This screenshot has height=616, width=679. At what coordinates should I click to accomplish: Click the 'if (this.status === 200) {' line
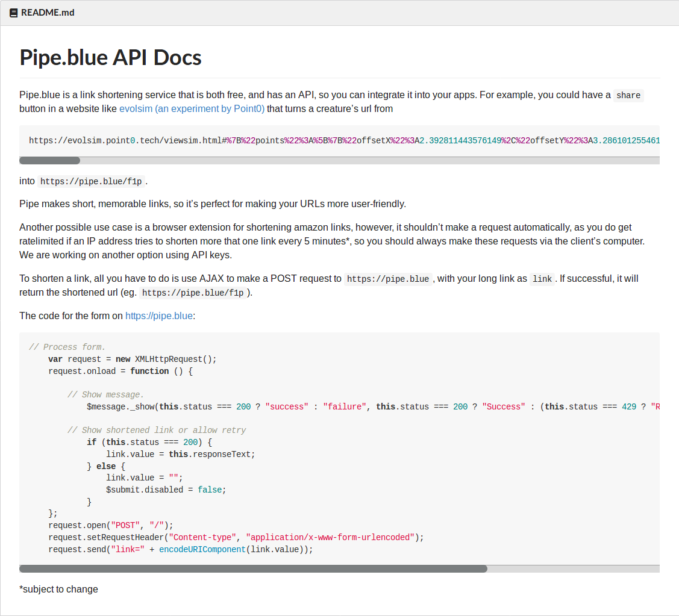pos(149,443)
